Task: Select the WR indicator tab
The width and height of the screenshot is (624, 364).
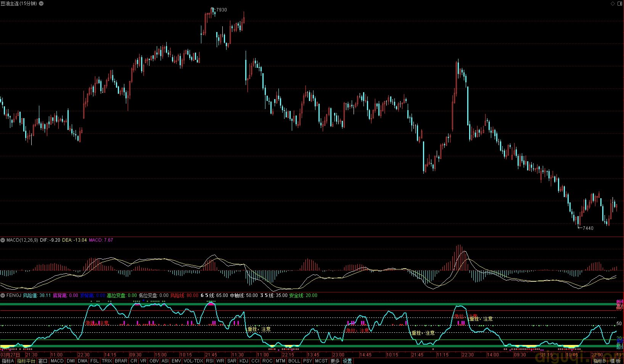Action: pos(220,361)
